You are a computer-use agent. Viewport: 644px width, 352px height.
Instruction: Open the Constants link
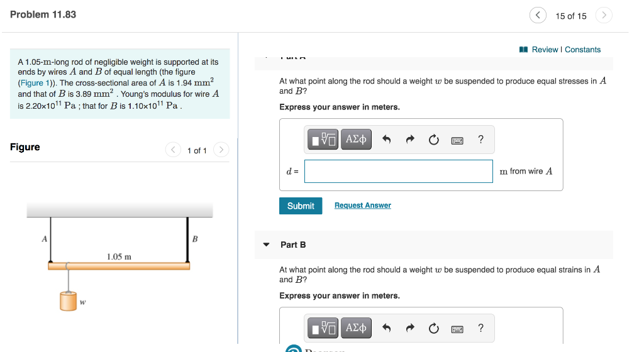[582, 50]
